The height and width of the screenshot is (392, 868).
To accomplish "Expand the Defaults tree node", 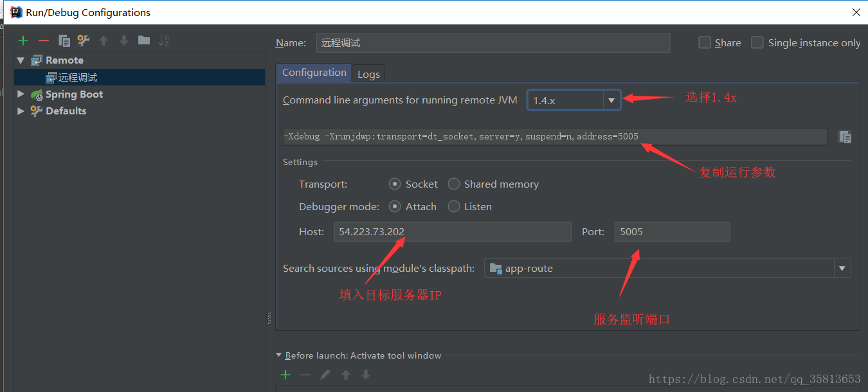I will coord(21,111).
